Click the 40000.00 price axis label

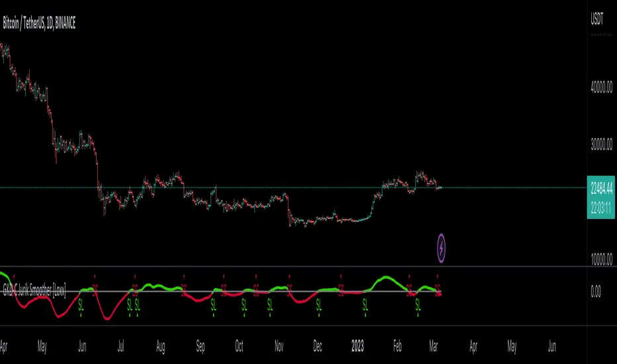tap(601, 87)
